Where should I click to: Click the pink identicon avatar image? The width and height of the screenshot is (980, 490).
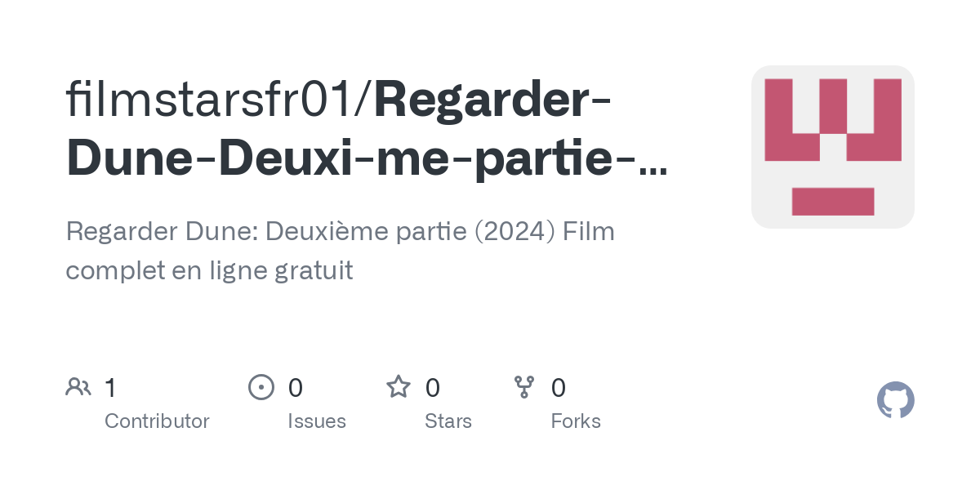click(832, 147)
